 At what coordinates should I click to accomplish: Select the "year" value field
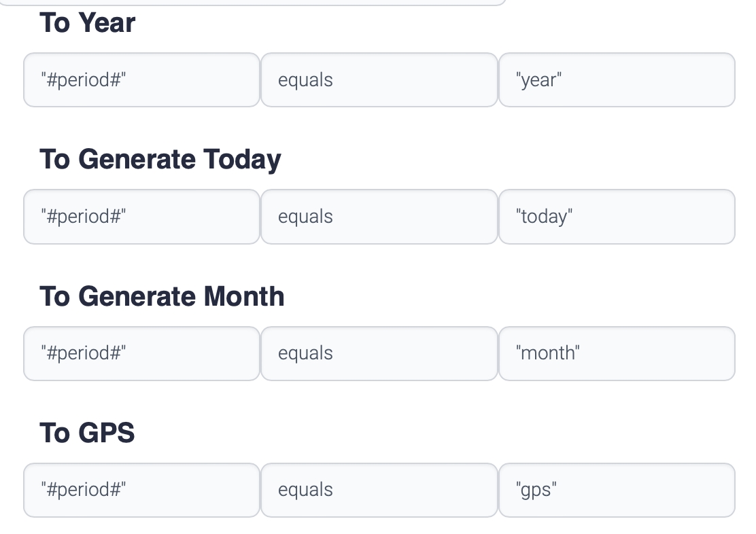coord(616,80)
